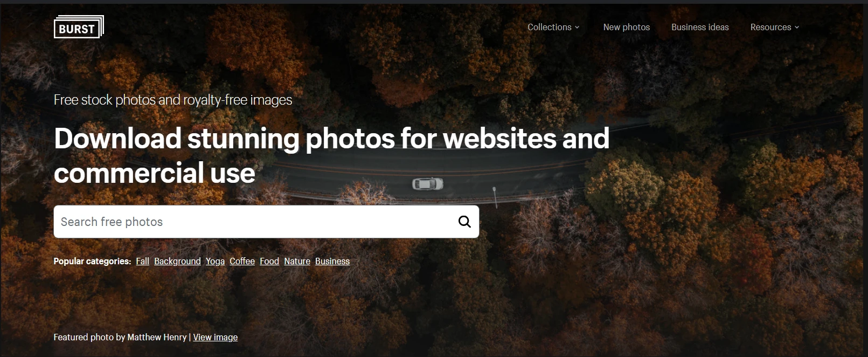Click the 'Free stock photos and royalty-free images' text
Viewport: 868px width, 357px height.
point(173,100)
